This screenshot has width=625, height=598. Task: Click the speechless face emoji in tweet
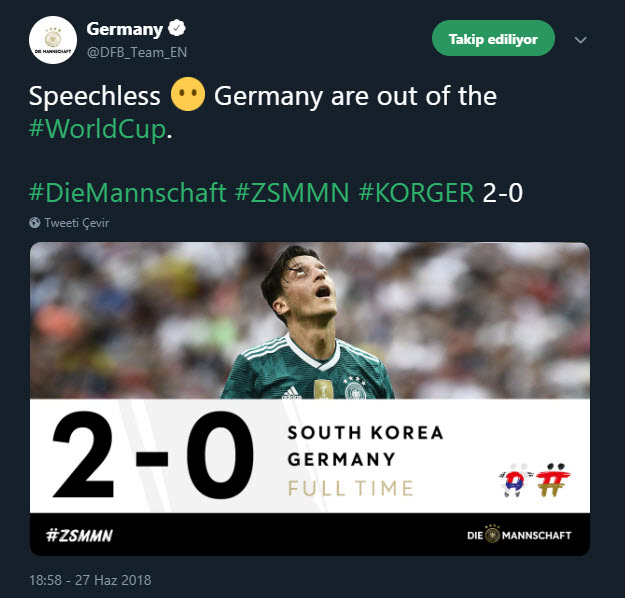pyautogui.click(x=187, y=96)
